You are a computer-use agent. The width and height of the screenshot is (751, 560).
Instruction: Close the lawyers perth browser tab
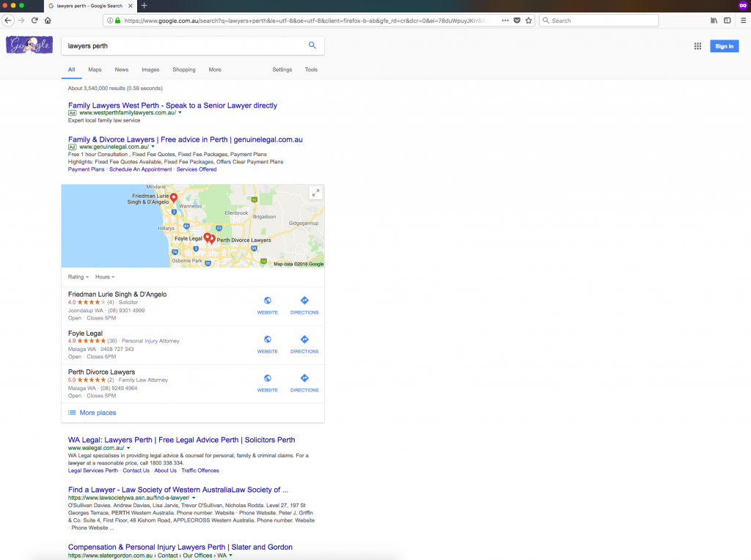tap(131, 6)
